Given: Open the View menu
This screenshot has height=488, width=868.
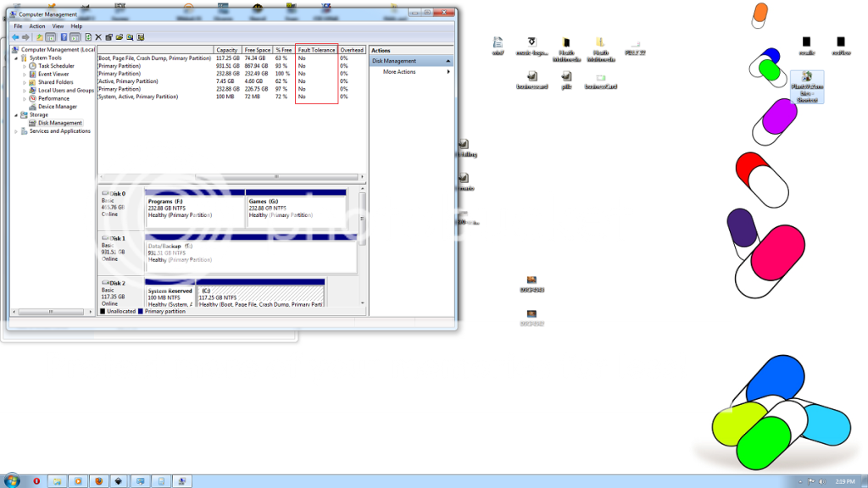Looking at the screenshot, I should tap(58, 26).
